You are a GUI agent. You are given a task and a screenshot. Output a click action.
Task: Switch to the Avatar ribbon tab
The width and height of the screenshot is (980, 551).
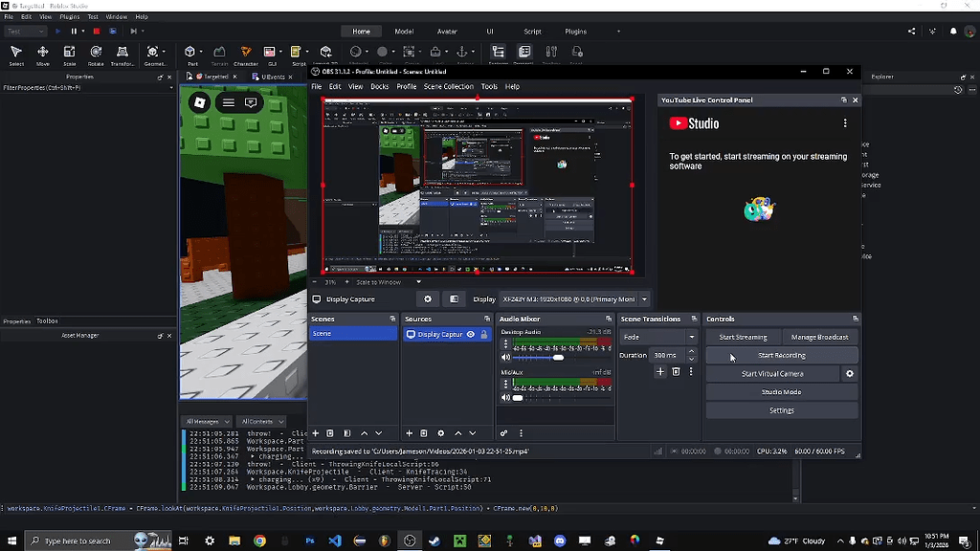[447, 32]
